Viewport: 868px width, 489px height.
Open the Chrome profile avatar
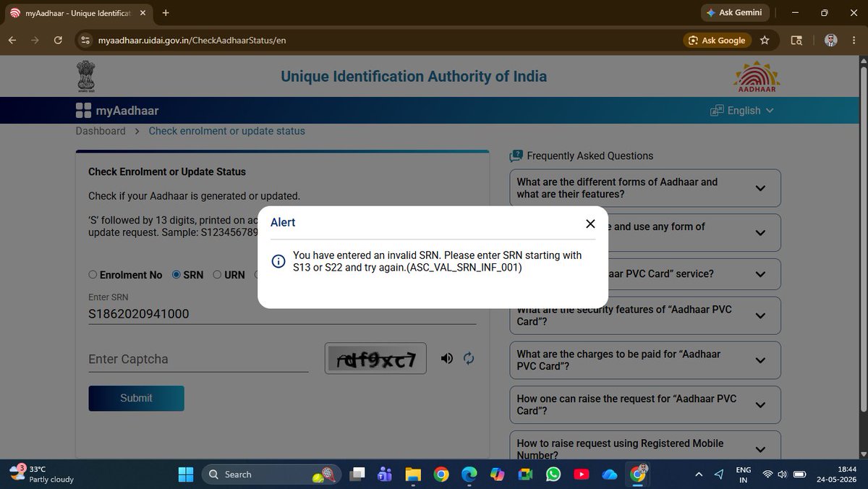(x=831, y=41)
